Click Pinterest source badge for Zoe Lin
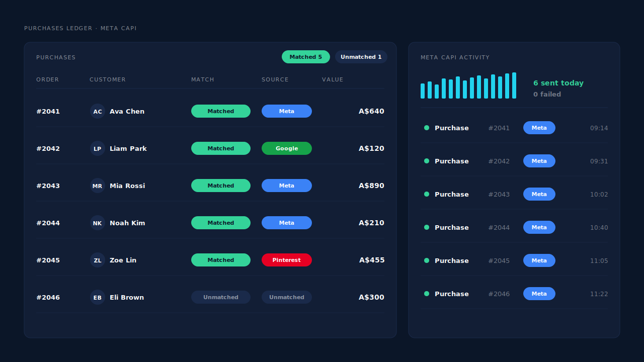This screenshot has height=362, width=644. 287,260
